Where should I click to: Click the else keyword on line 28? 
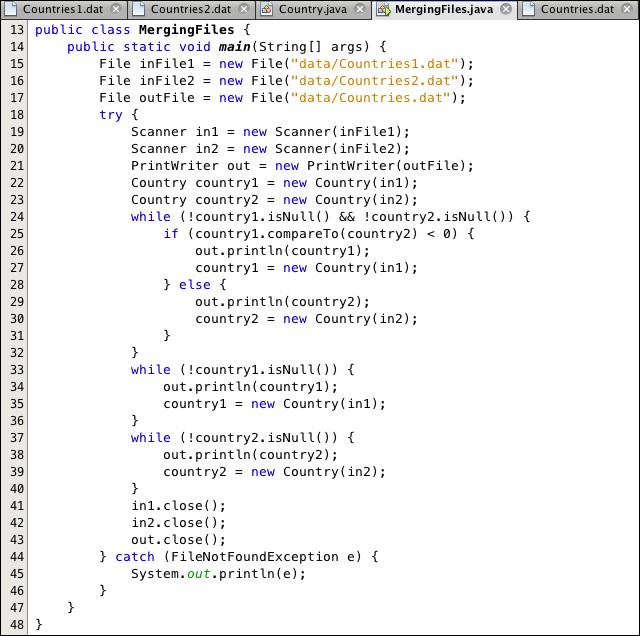point(195,285)
